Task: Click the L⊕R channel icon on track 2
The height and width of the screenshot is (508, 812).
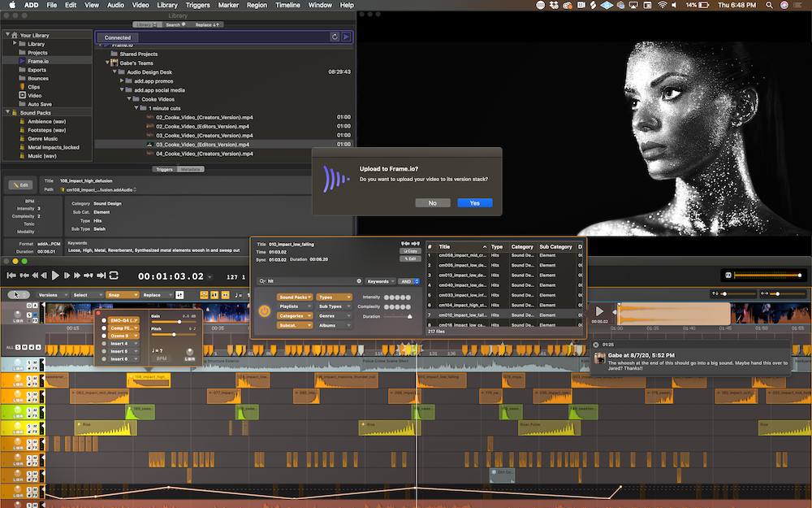Action: point(18,384)
